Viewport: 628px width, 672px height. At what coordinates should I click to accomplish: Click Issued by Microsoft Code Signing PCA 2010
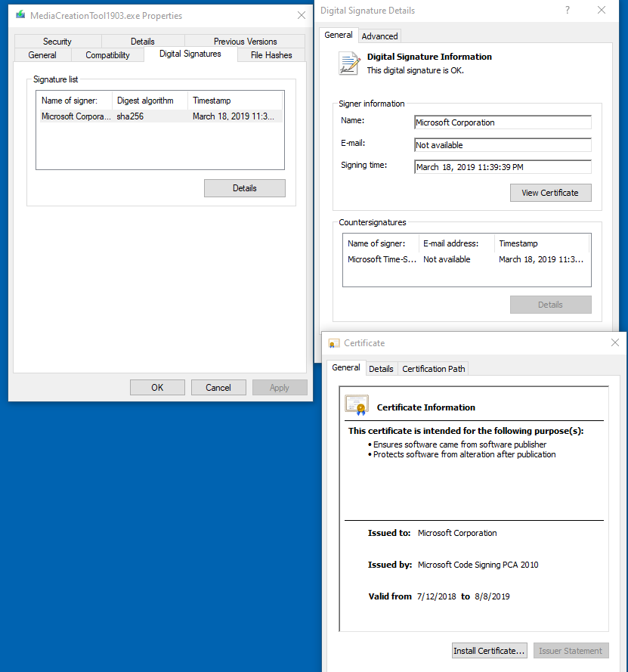(x=478, y=565)
